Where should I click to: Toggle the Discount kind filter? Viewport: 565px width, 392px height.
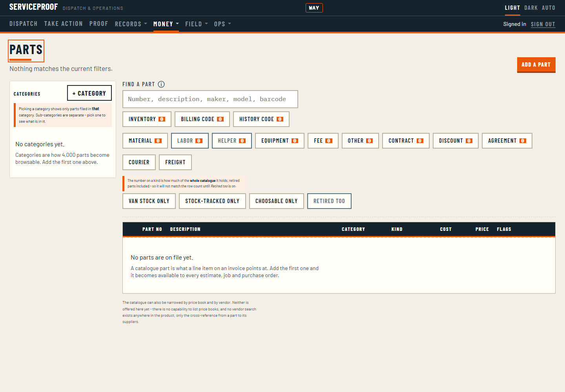tap(456, 141)
